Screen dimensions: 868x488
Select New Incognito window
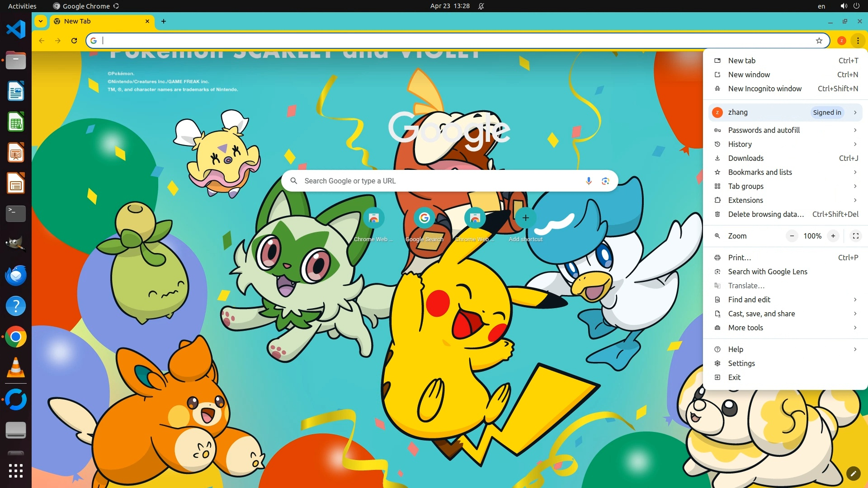[764, 89]
